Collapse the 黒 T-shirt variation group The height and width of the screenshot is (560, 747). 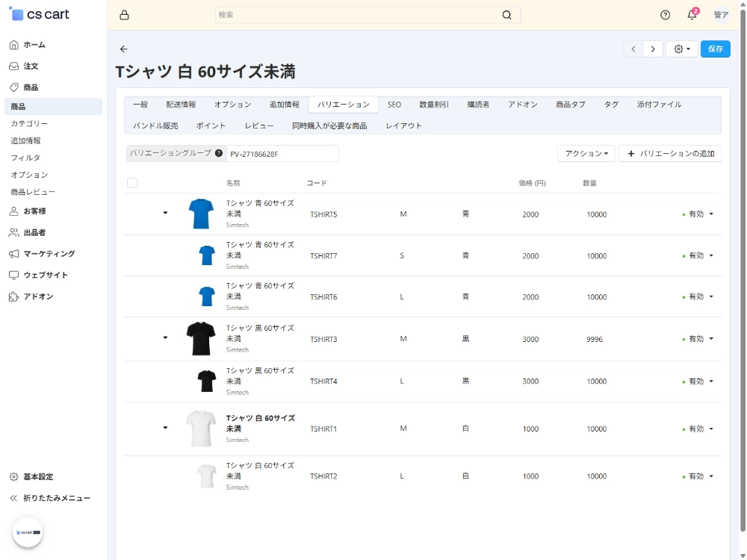(165, 337)
